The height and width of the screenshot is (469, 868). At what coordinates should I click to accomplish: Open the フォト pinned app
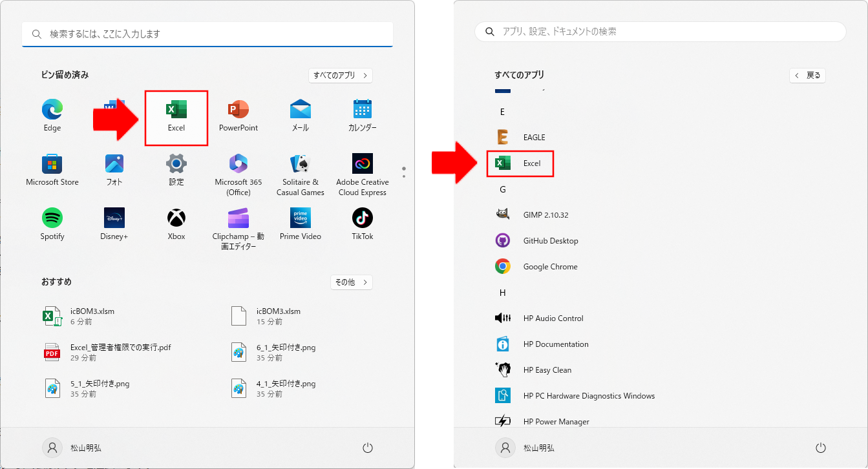[x=114, y=170]
